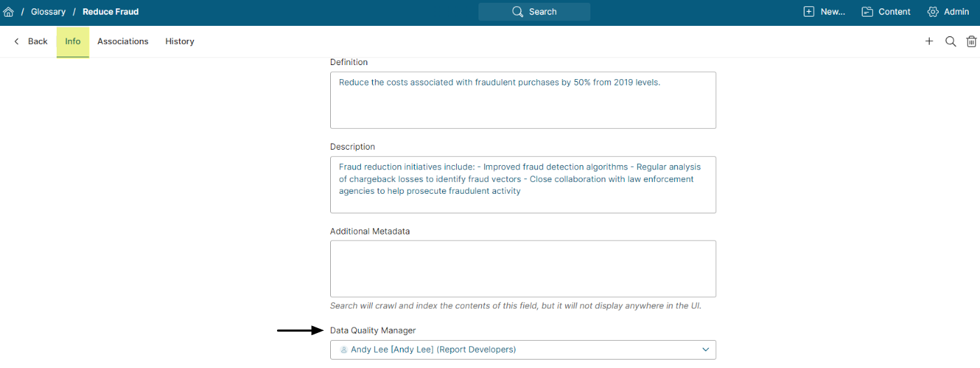980x368 pixels.
Task: Click the top Search bar
Action: 534,12
